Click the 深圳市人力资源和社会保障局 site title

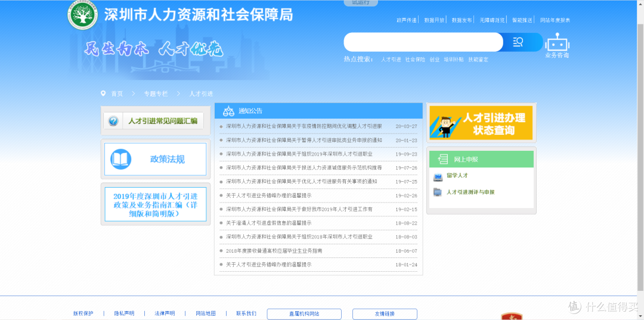pos(199,15)
